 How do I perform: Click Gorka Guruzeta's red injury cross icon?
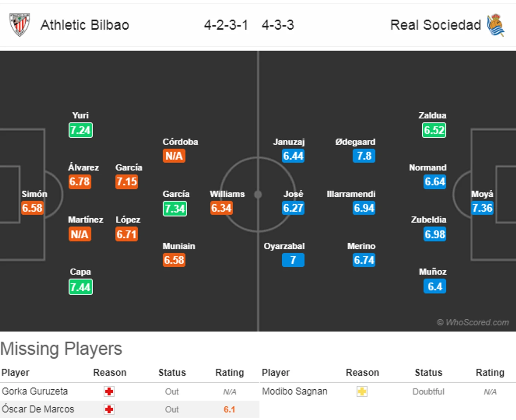pos(109,391)
